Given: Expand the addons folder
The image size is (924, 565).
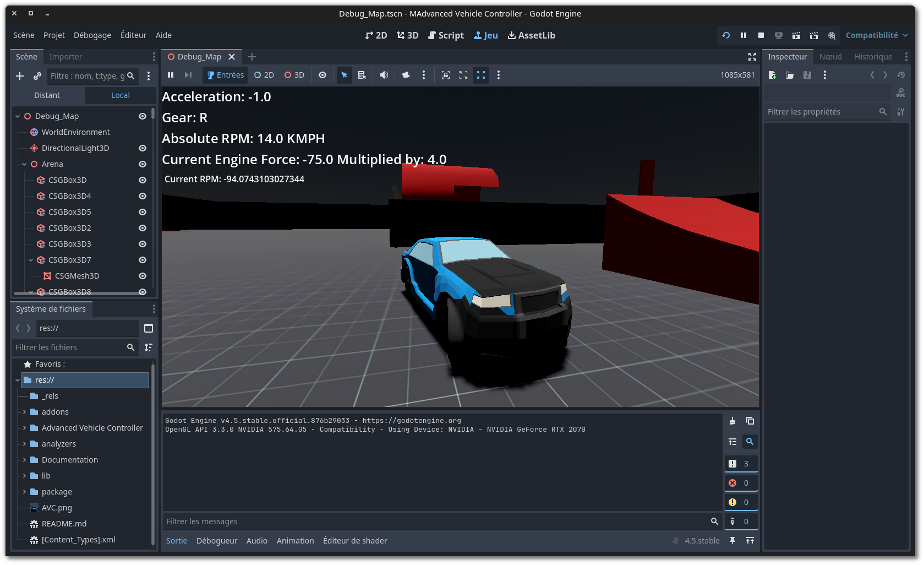Looking at the screenshot, I should (x=24, y=411).
